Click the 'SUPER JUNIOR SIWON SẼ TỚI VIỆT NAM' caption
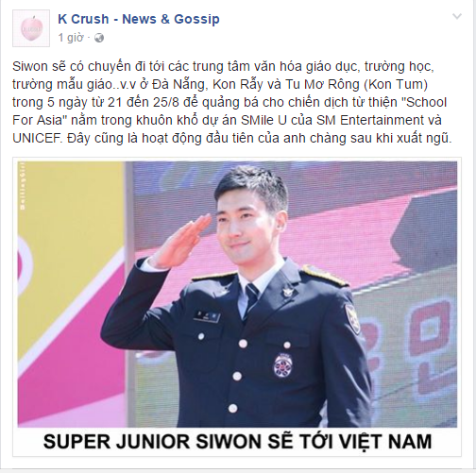The image size is (476, 473). 237,441
